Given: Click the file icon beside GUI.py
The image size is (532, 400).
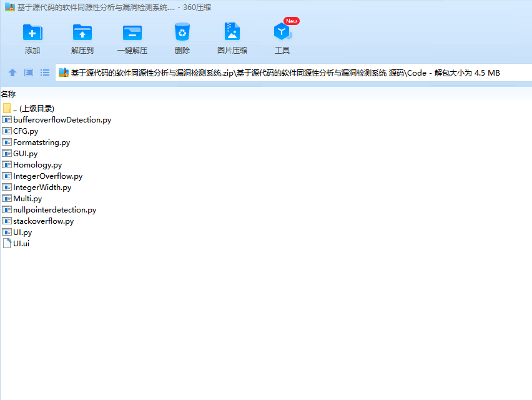Looking at the screenshot, I should point(7,153).
